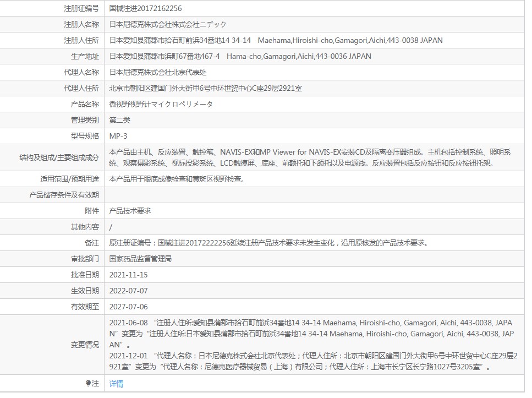Click the 代理人住所 label
This screenshot has width=532, height=398.
tap(81, 88)
